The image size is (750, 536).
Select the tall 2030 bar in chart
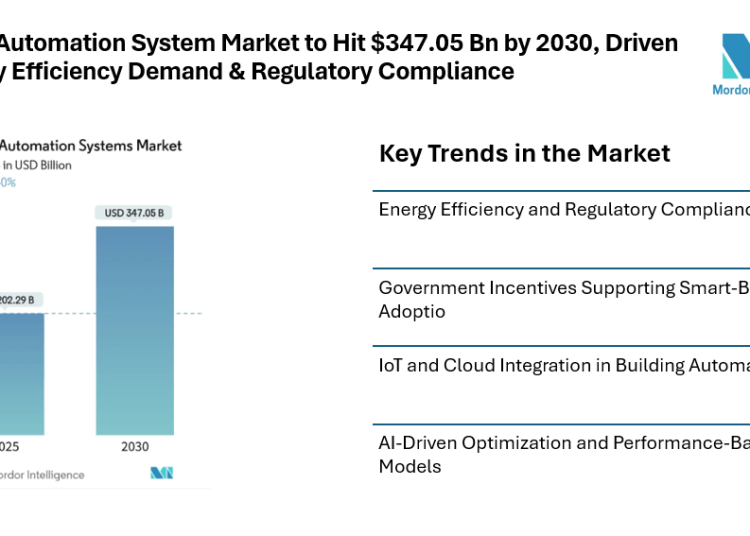pyautogui.click(x=134, y=330)
